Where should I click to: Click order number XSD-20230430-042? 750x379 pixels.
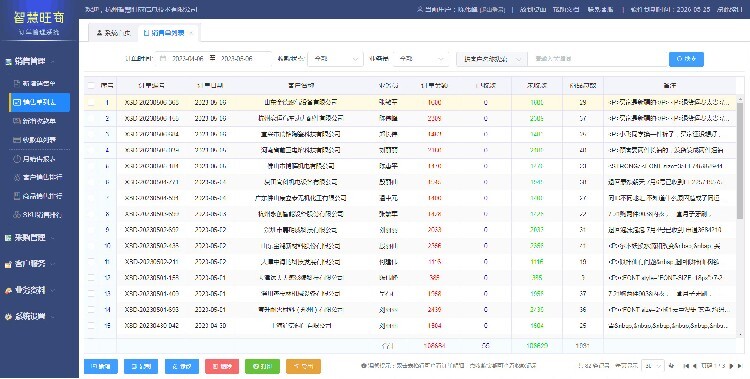click(x=152, y=325)
